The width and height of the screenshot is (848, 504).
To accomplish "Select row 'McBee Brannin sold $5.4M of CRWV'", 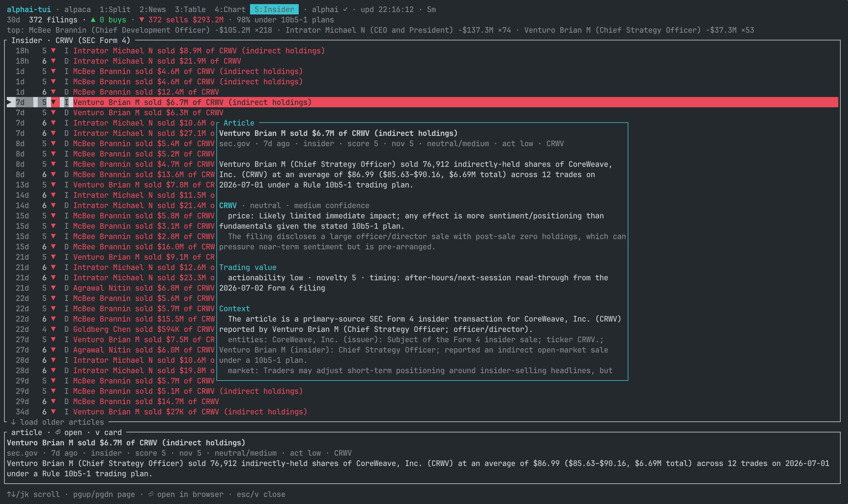I will (111, 144).
